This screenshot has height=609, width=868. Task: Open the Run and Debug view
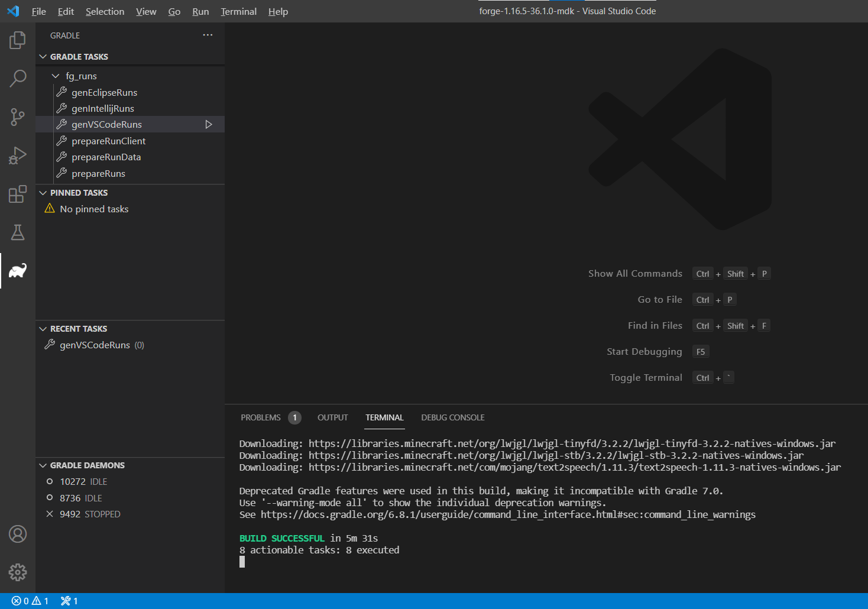[x=18, y=156]
